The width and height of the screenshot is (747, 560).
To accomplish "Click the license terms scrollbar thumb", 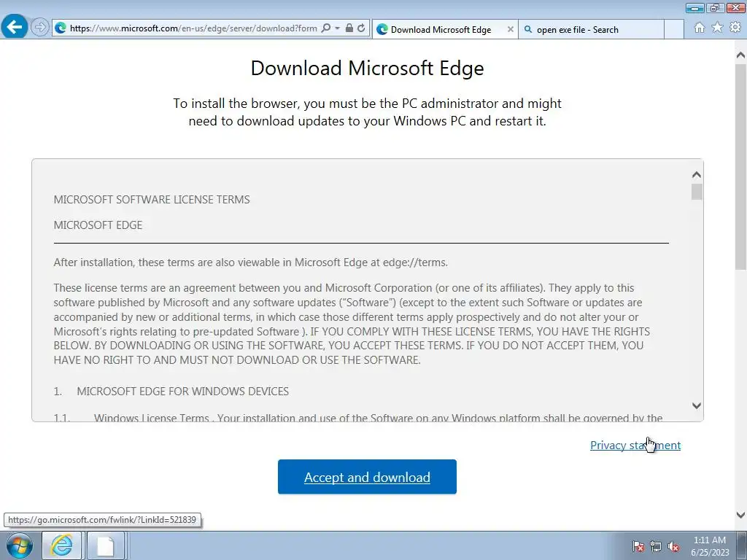I will point(697,192).
